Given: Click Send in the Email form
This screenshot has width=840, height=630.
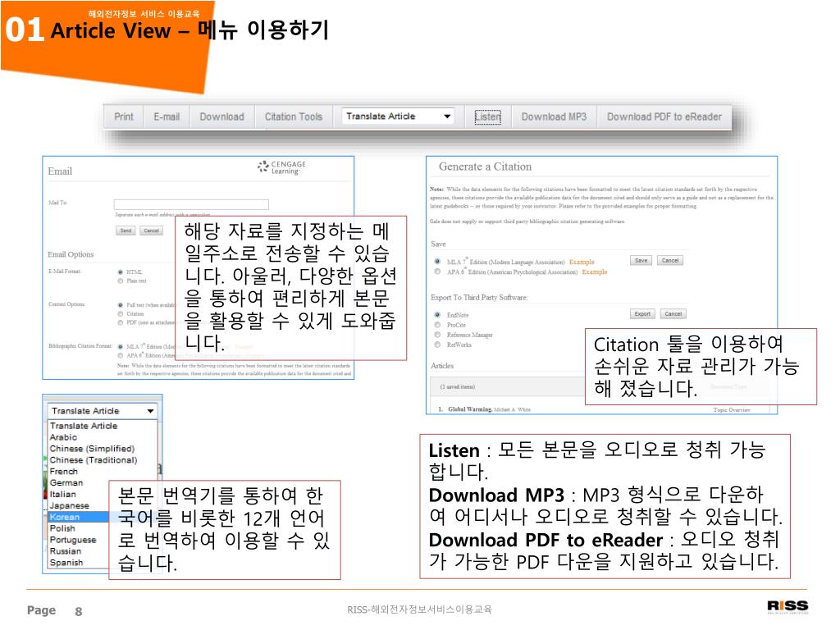Looking at the screenshot, I should click(x=126, y=231).
